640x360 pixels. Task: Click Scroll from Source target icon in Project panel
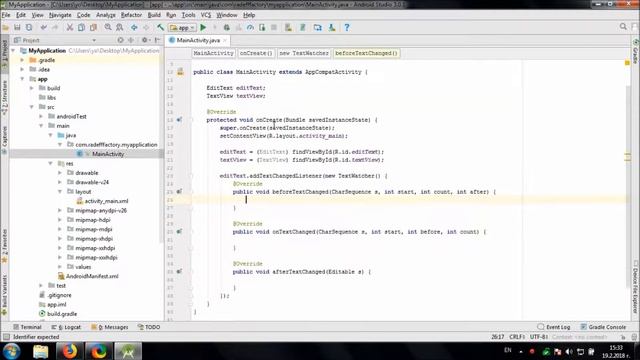tap(120, 40)
